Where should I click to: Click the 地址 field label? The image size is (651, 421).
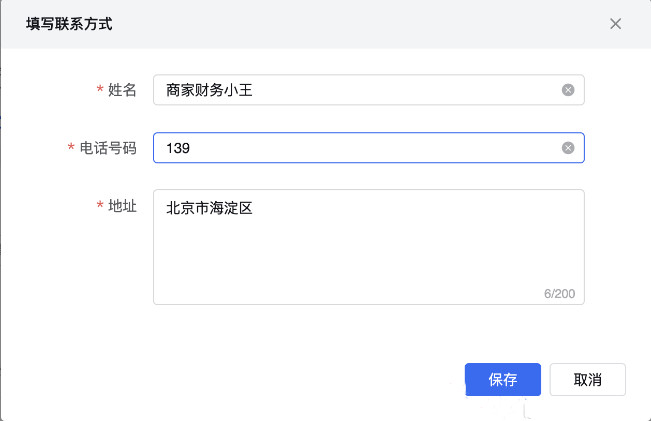[x=122, y=206]
